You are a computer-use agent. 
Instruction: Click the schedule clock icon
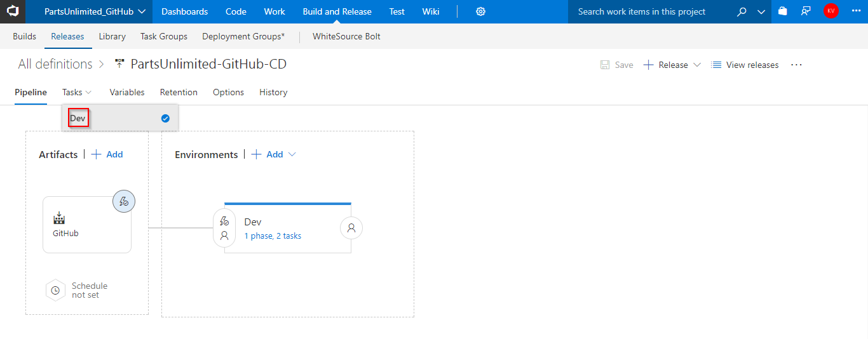(x=55, y=290)
